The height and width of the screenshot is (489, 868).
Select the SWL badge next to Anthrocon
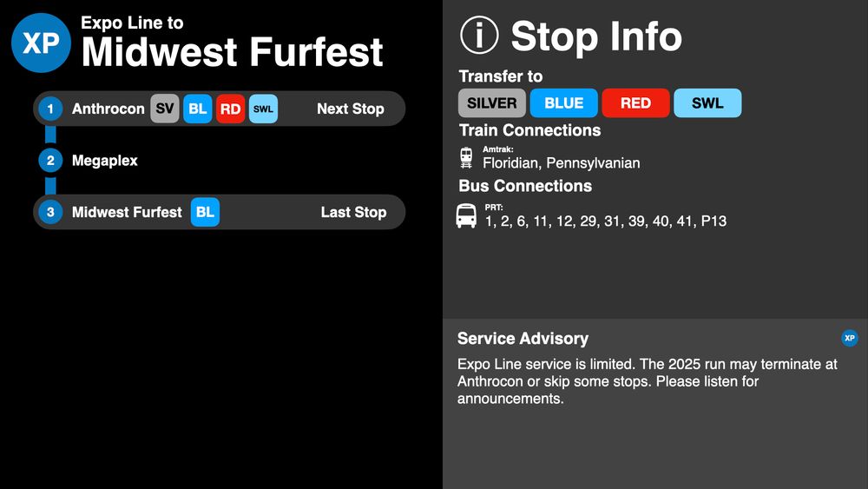click(x=264, y=109)
